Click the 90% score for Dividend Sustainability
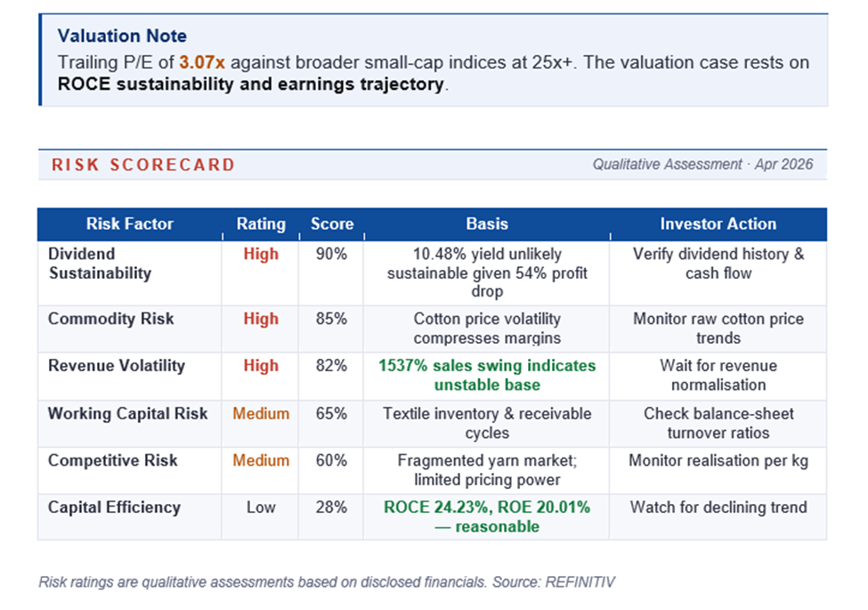This screenshot has width=868, height=610. [332, 254]
